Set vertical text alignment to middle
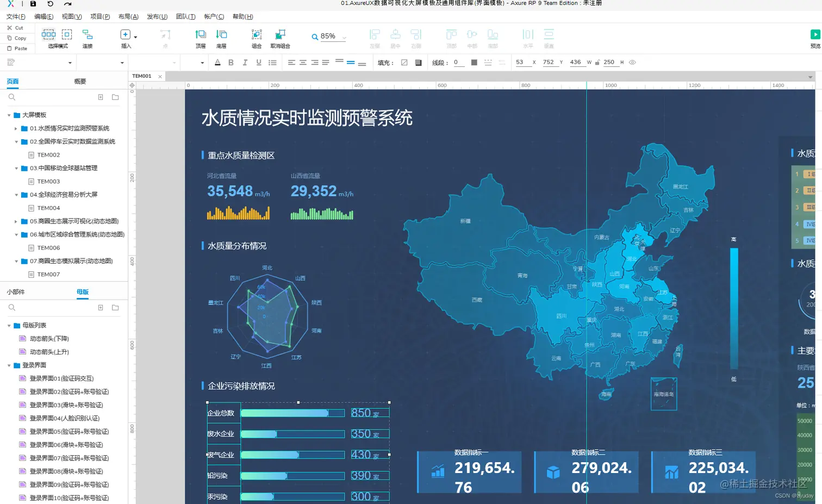Image resolution: width=822 pixels, height=504 pixels. click(x=351, y=63)
